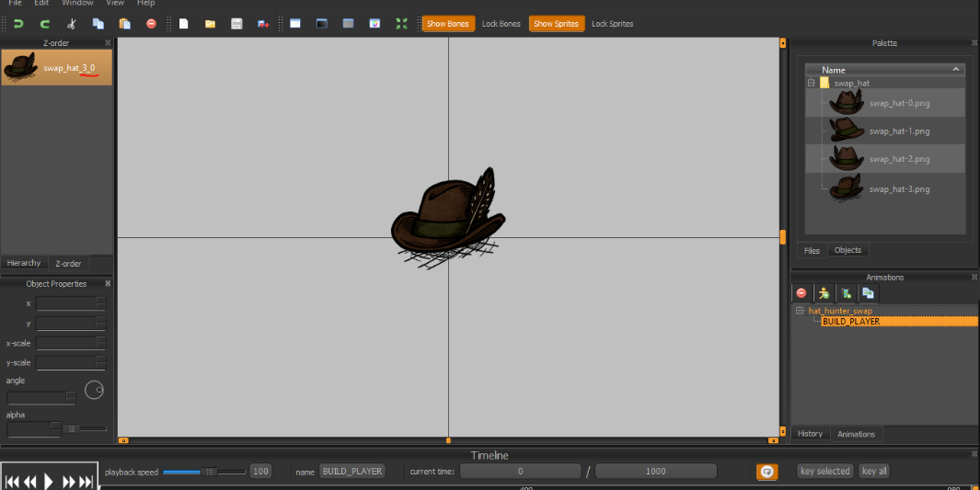980x490 pixels.
Task: Collapse the swap_hat folder in Palette
Action: (x=811, y=83)
